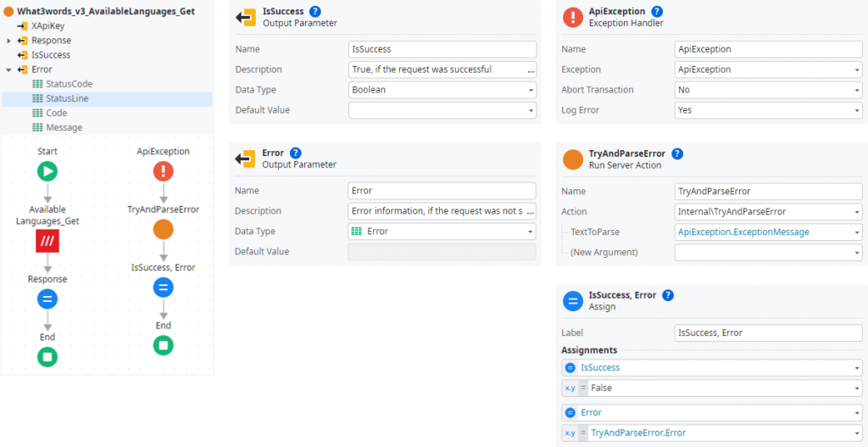Click the End node under Response

(x=47, y=356)
